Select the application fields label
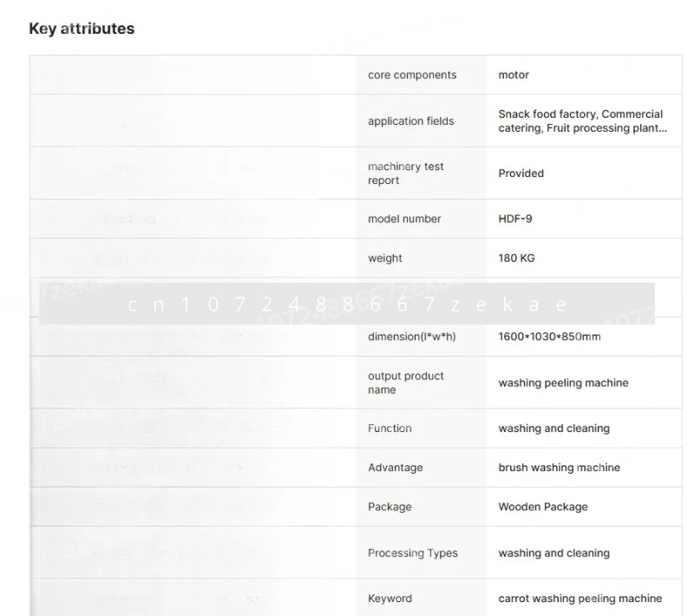 pyautogui.click(x=410, y=121)
